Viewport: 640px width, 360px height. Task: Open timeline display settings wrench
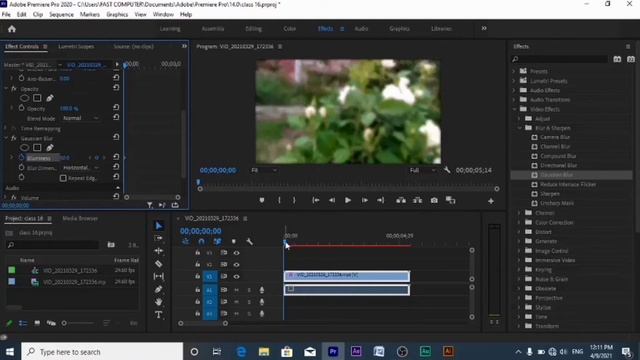[x=249, y=242]
